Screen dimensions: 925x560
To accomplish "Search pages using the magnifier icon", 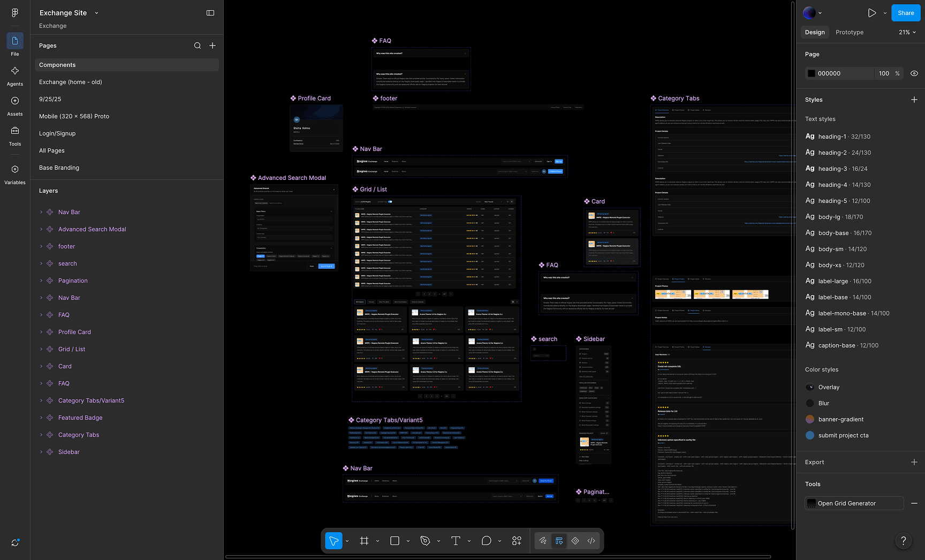I will click(198, 46).
